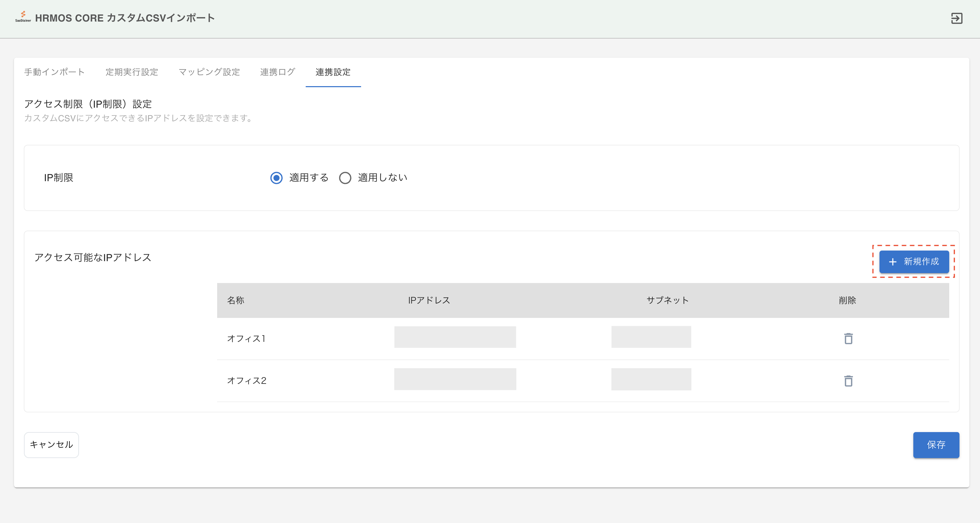
Task: Go to the 連携ログ tab
Action: [x=277, y=72]
